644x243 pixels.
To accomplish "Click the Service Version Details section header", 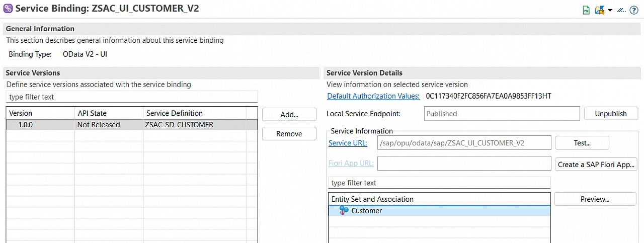I will [482, 73].
